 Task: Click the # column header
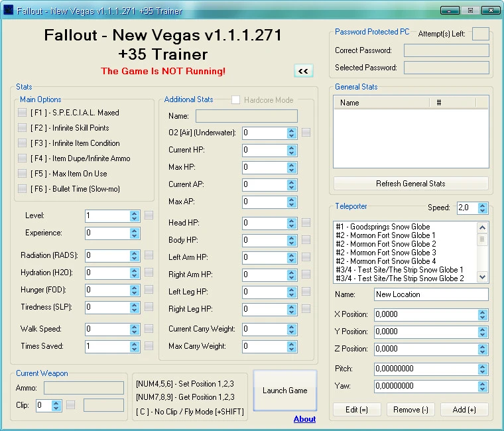452,103
